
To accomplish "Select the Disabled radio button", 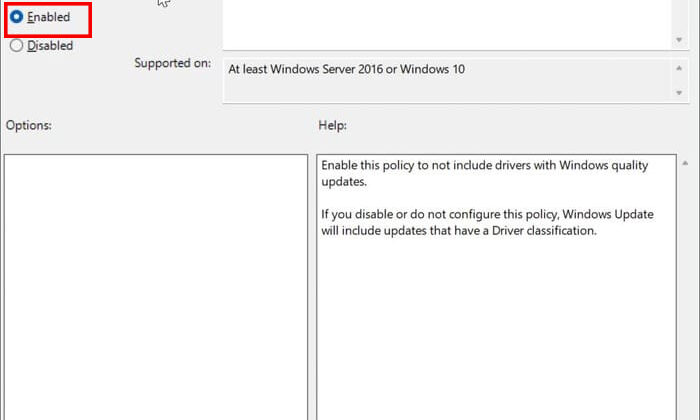I will [x=16, y=45].
